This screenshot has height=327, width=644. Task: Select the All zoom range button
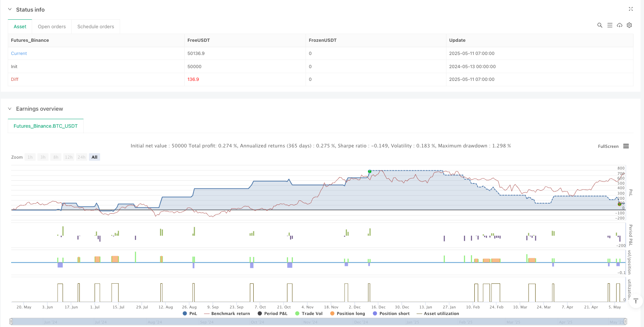tap(94, 157)
